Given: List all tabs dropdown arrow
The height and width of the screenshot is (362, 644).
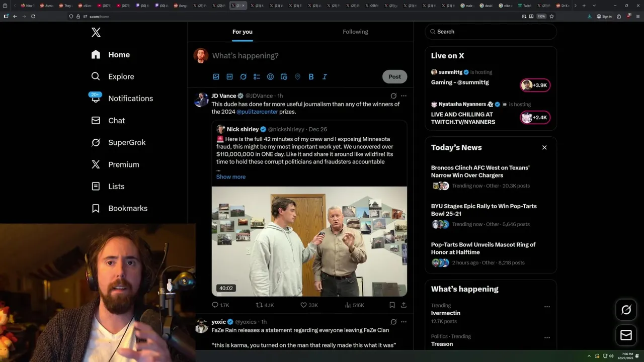Looking at the screenshot, I should coord(594,6).
